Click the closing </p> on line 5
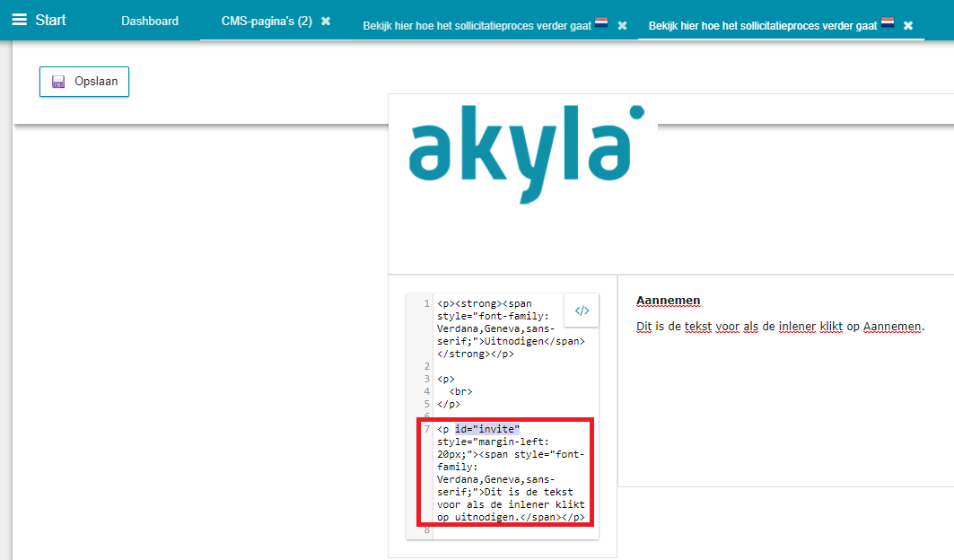The image size is (954, 560). 449,404
